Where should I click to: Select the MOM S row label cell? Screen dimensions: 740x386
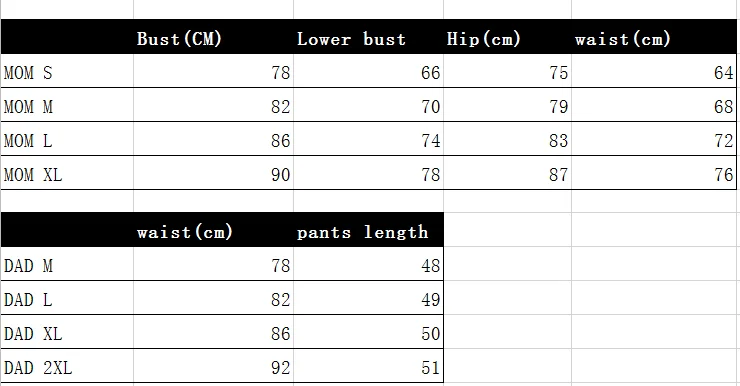67,71
